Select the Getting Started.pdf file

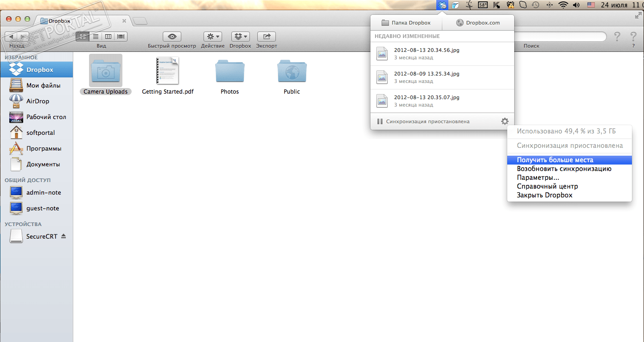click(167, 75)
